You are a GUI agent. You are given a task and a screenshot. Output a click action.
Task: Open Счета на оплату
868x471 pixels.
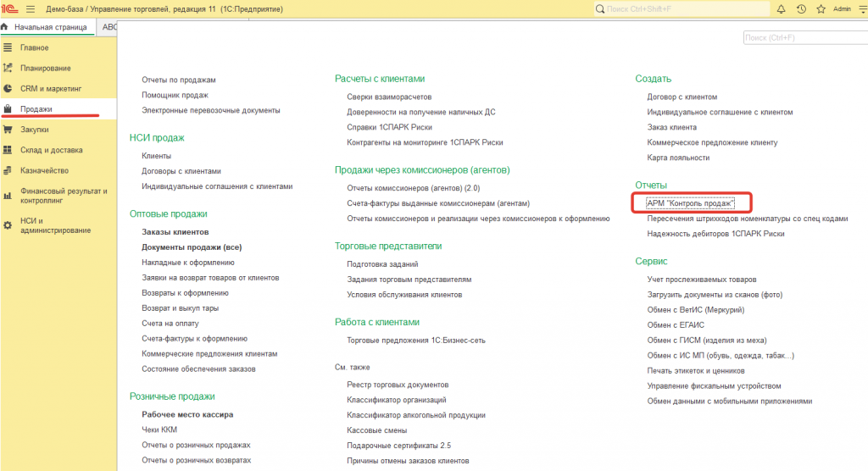tap(170, 324)
